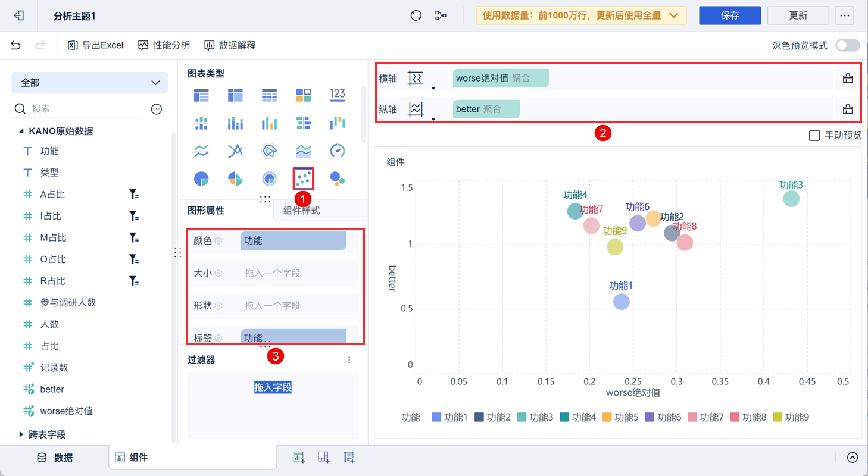Select the partitioned column chart type
868x476 pixels.
[x=201, y=123]
